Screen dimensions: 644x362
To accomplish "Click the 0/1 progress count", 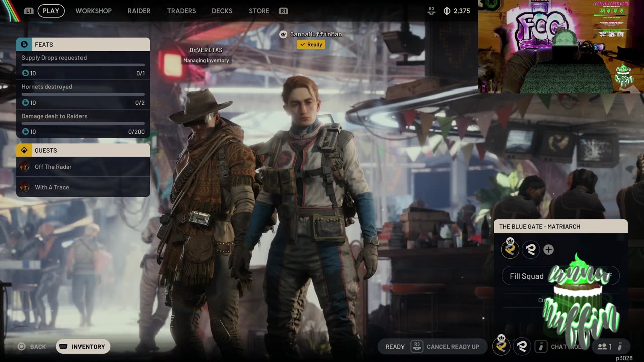I will 140,73.
